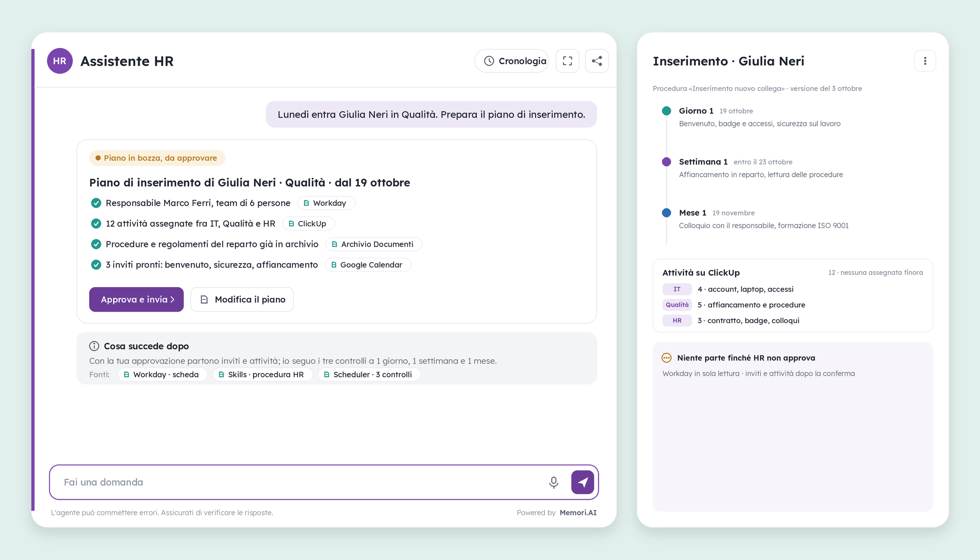Click the Procedura «Inserimento nuovo collega» subtitle
The width and height of the screenshot is (980, 560).
758,88
